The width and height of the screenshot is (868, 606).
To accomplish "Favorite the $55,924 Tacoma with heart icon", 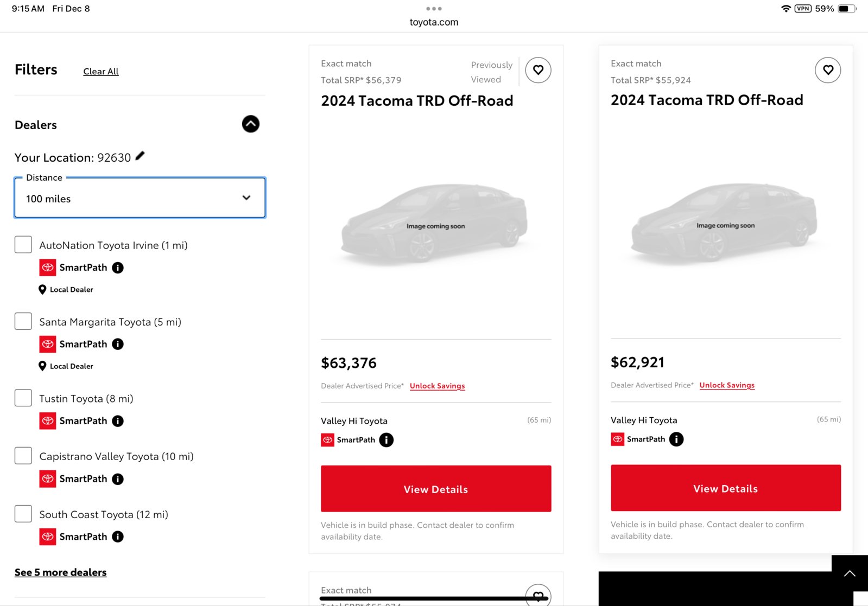I will pyautogui.click(x=828, y=70).
